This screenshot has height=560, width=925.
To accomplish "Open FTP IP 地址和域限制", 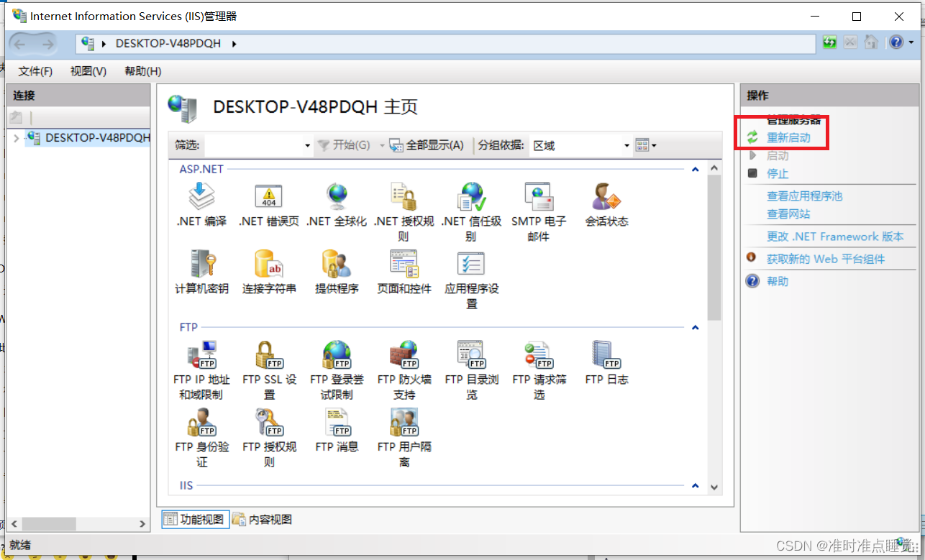I will pos(201,369).
